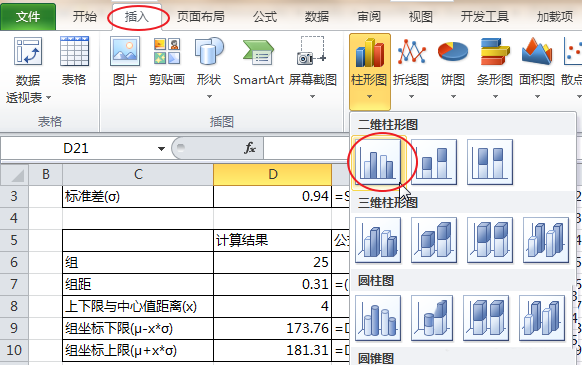Open the 饼图 pie chart menu

453,69
